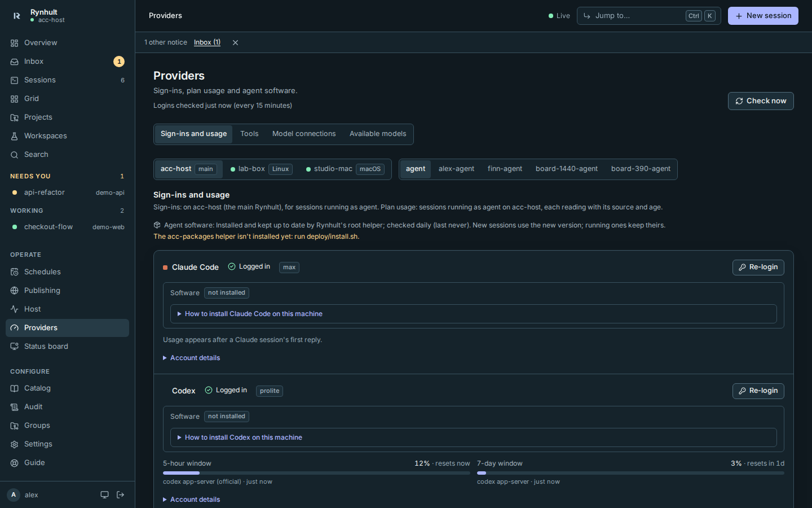Image resolution: width=812 pixels, height=508 pixels.
Task: Dismiss the notice banner
Action: (x=235, y=42)
